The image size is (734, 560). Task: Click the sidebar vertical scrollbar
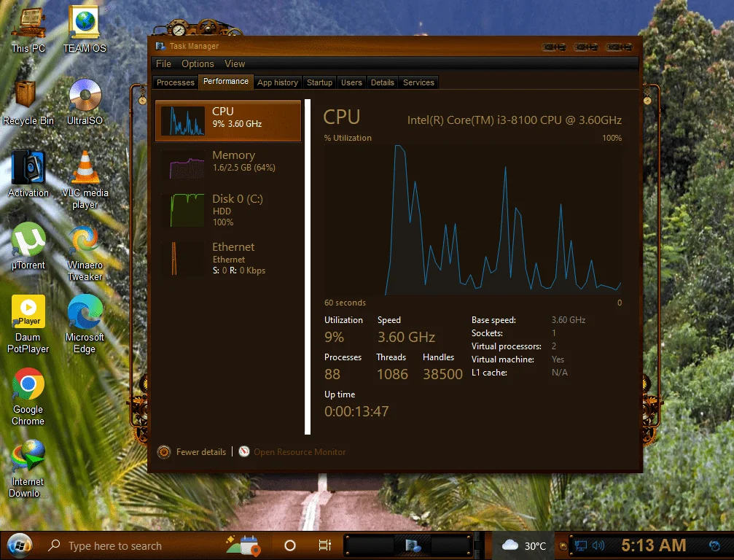tap(308, 267)
